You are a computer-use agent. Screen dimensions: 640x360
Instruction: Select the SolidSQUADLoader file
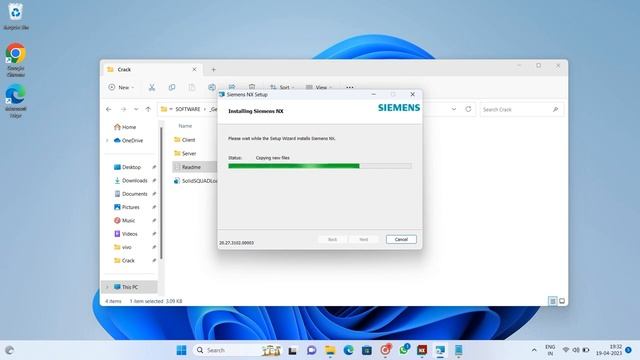195,181
